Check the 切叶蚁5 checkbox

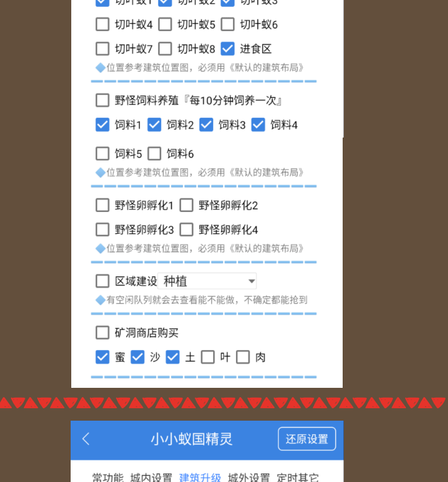(x=165, y=24)
